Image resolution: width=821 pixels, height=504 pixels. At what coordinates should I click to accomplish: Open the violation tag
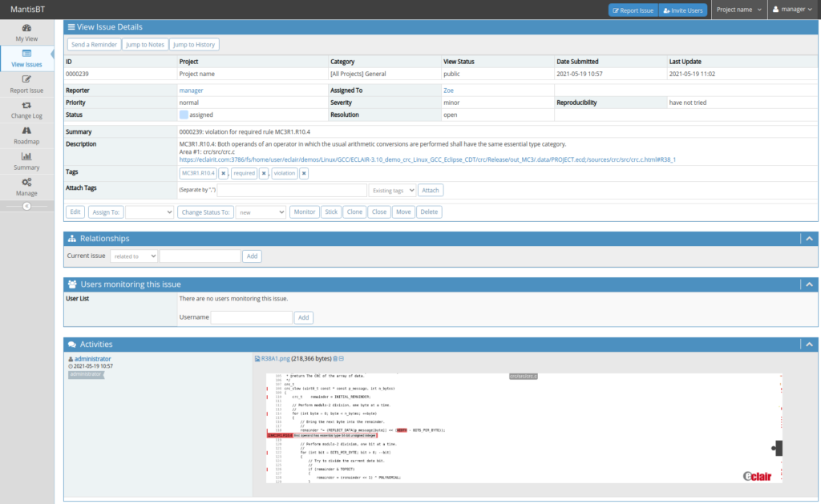coord(285,173)
